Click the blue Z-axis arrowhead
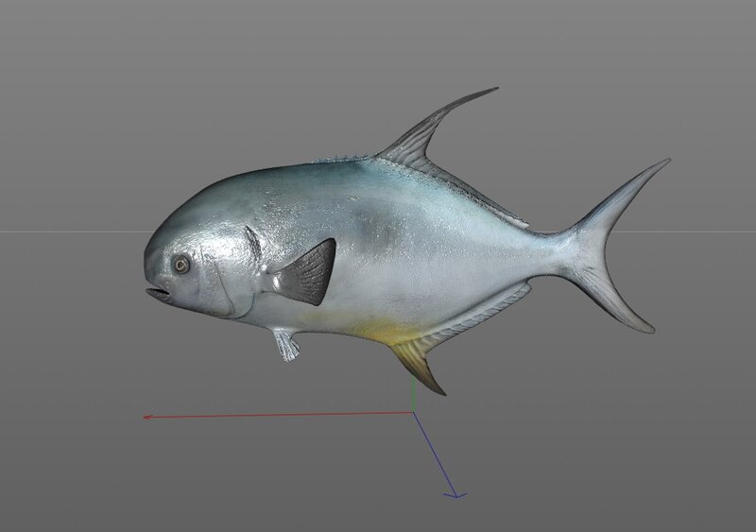Viewport: 756px width, 532px height. (453, 491)
